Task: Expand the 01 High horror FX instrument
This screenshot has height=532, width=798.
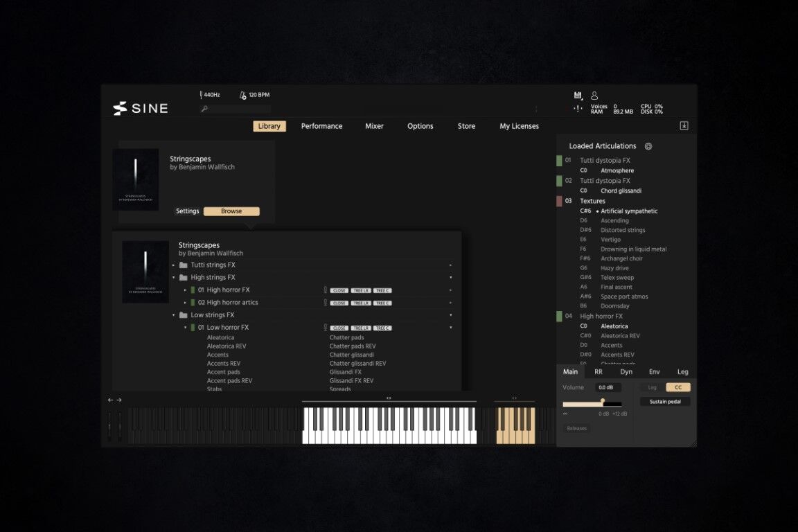Action: pos(185,290)
